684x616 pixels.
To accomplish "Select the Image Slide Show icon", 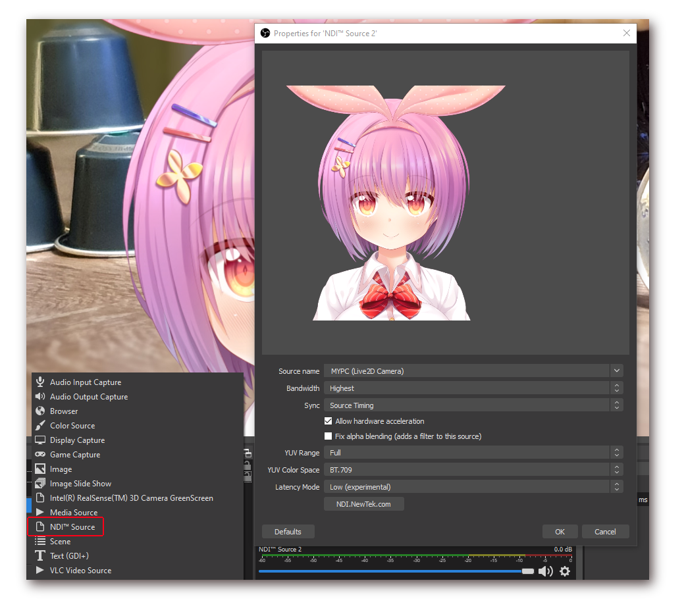I will [40, 483].
